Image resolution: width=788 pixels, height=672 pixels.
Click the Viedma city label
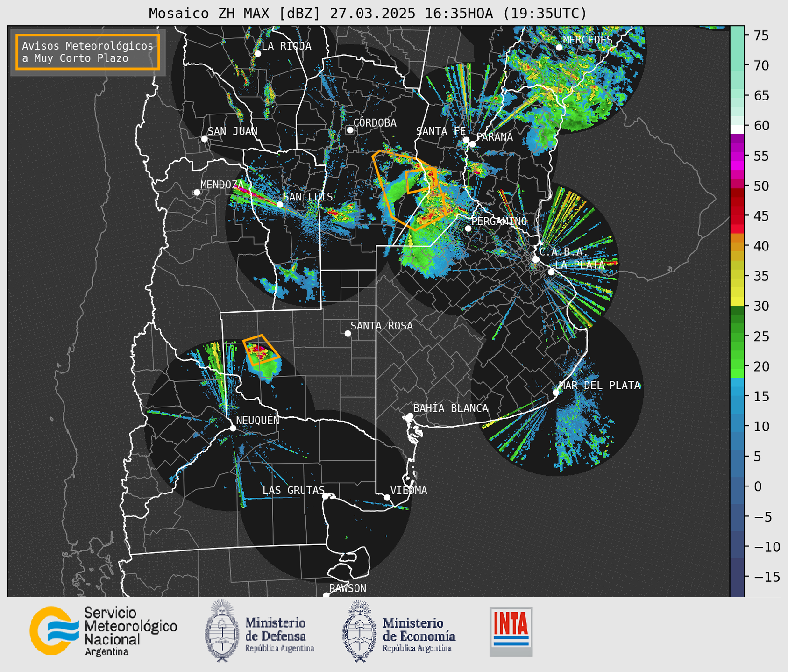click(x=409, y=491)
